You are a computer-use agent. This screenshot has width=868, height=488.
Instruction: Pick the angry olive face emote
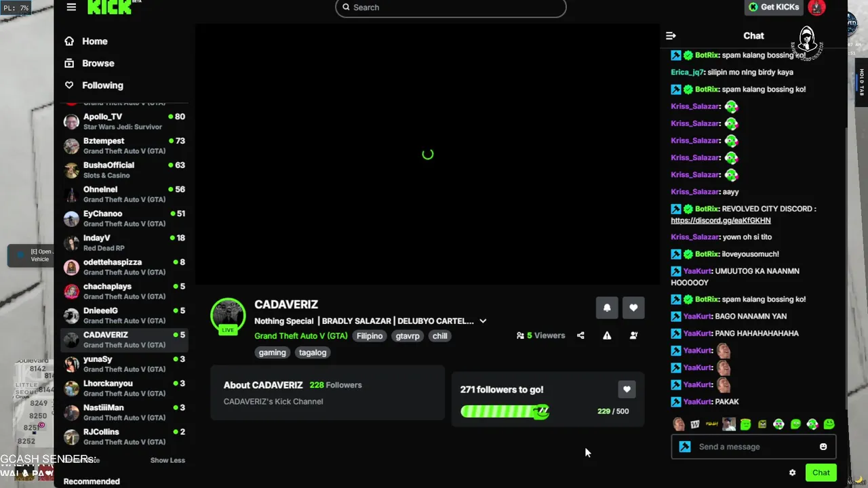(x=762, y=425)
